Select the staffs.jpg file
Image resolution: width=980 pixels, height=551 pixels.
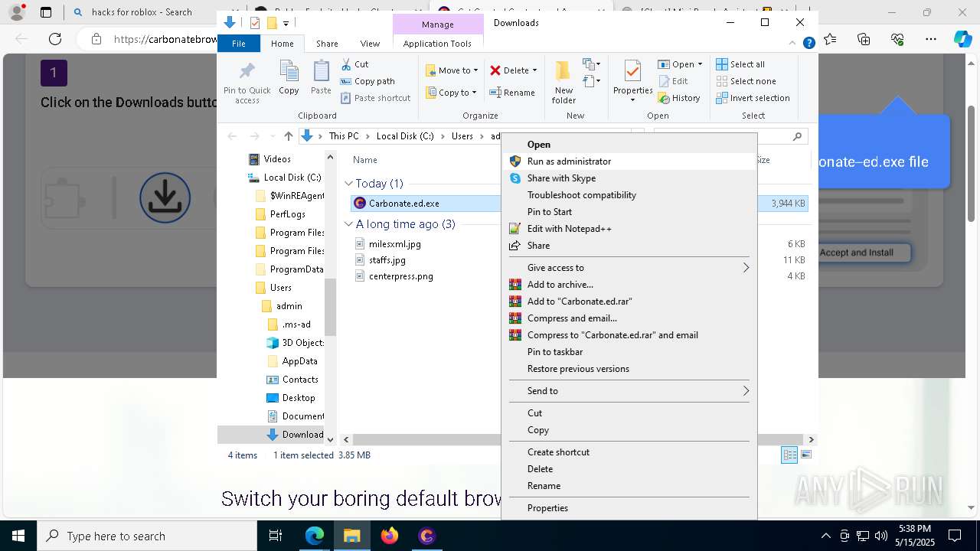click(387, 260)
